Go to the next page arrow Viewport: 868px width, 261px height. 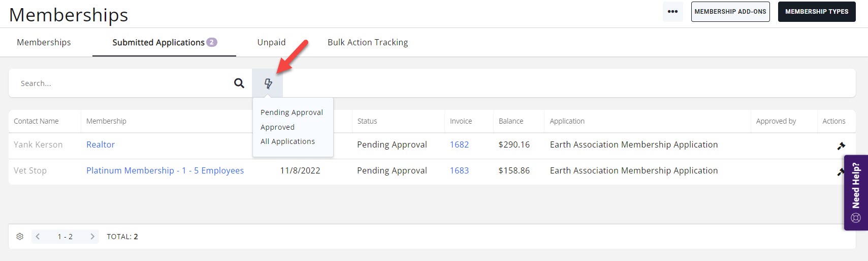(92, 237)
